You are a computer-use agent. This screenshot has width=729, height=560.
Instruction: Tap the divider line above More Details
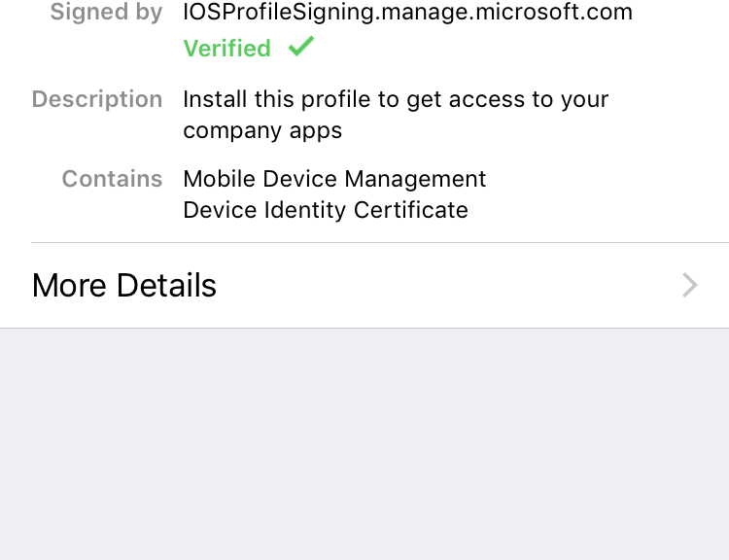pos(380,242)
